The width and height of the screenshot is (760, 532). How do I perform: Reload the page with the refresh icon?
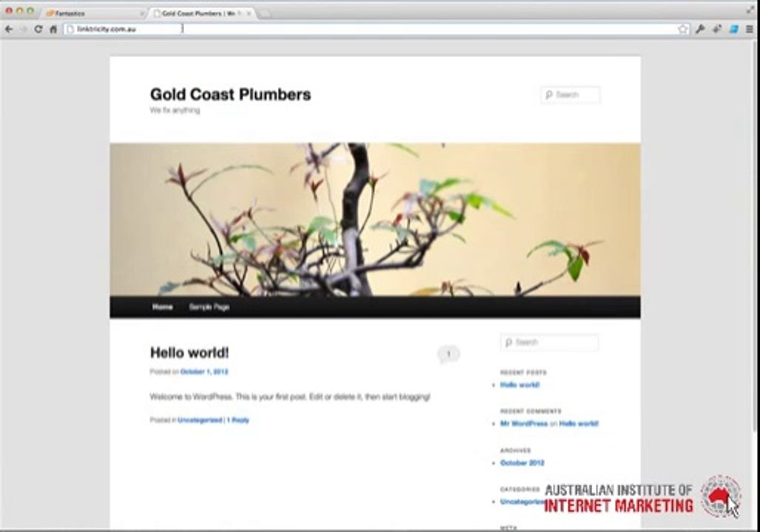(x=38, y=29)
